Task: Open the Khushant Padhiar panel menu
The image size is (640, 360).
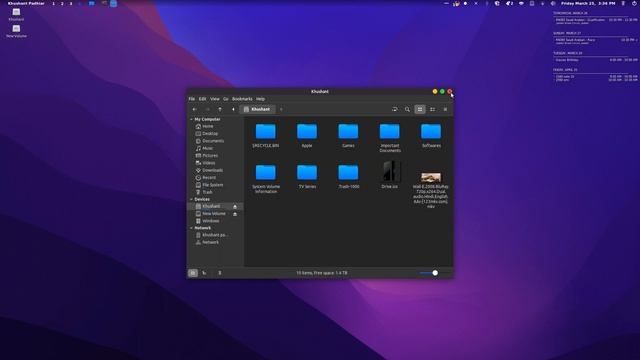Action: click(26, 3)
